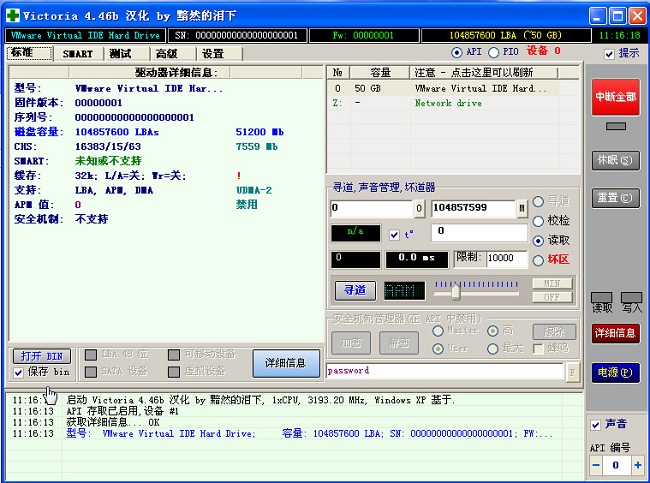650x483 pixels.
Task: Select the 校检 verify radio option
Action: point(539,221)
